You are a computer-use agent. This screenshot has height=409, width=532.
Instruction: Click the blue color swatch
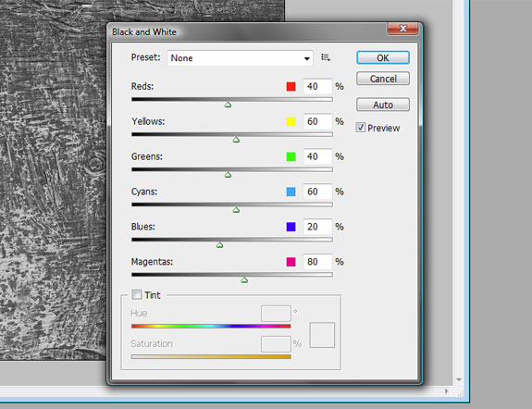[291, 227]
